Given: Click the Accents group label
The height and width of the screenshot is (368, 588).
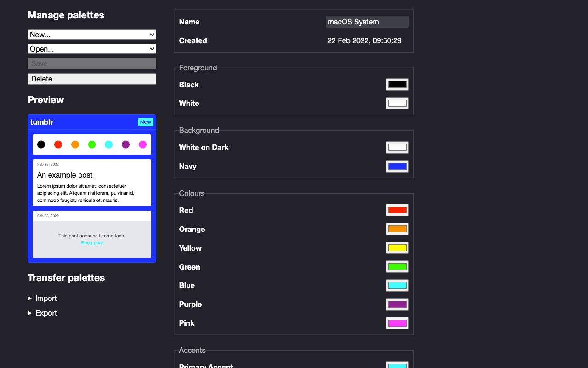Looking at the screenshot, I should [192, 350].
